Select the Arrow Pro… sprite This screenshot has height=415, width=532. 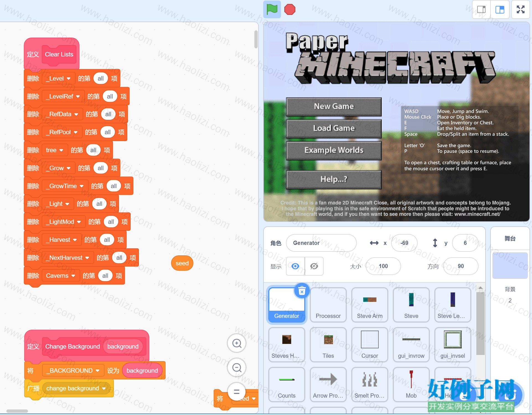tap(328, 385)
